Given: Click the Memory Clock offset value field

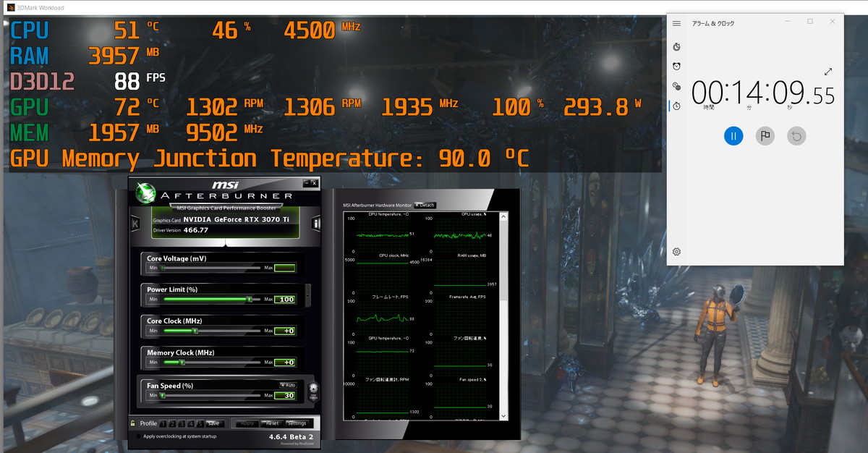Looking at the screenshot, I should [285, 362].
